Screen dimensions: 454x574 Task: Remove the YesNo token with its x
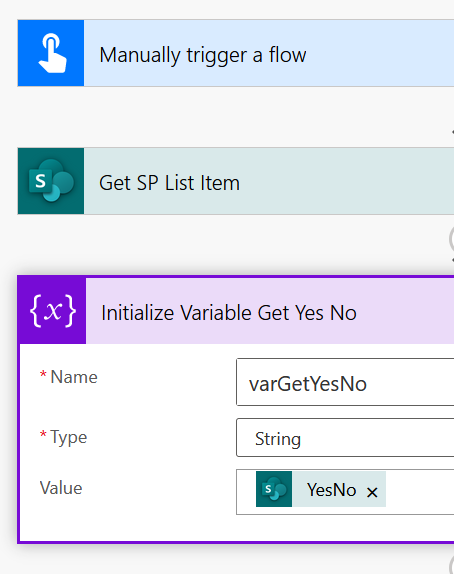372,492
